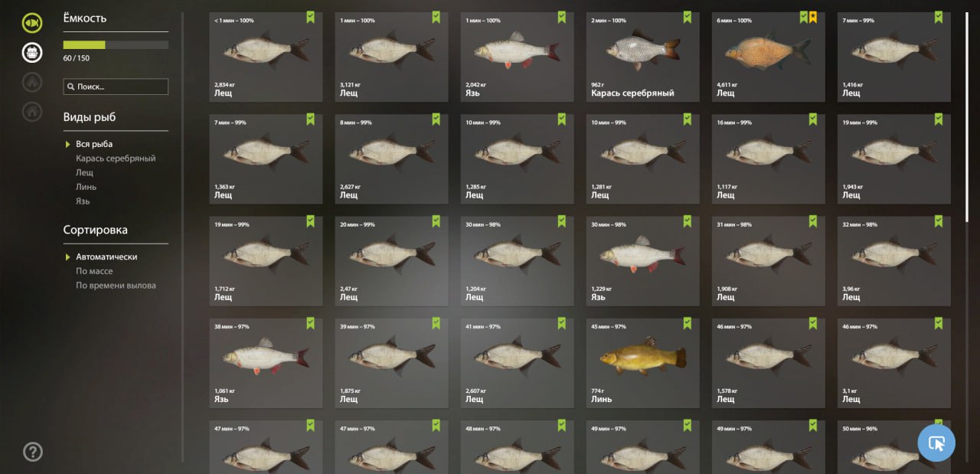The height and width of the screenshot is (474, 980).
Task: Click the blue cursor mode button
Action: point(936,443)
